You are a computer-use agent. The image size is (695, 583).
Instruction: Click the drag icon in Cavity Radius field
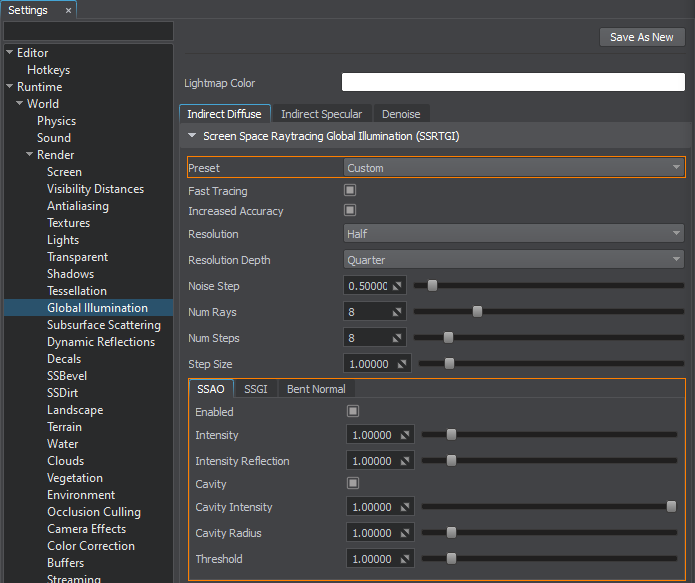(x=405, y=533)
